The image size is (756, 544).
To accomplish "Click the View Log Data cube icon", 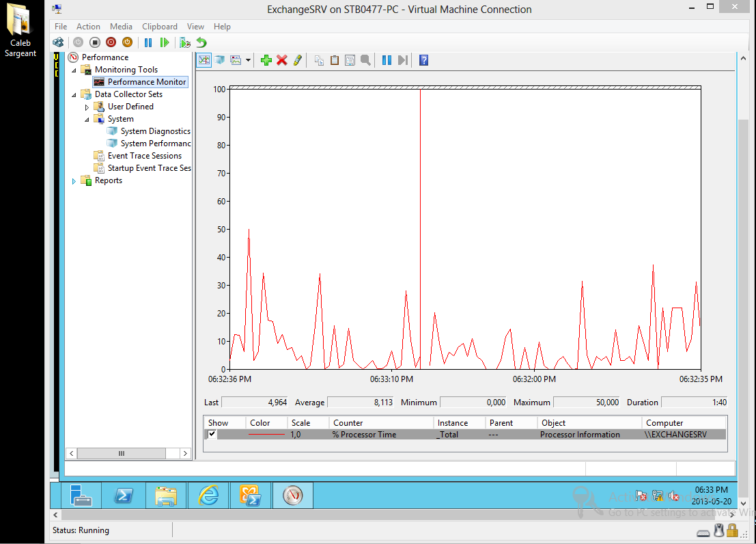I will (220, 60).
